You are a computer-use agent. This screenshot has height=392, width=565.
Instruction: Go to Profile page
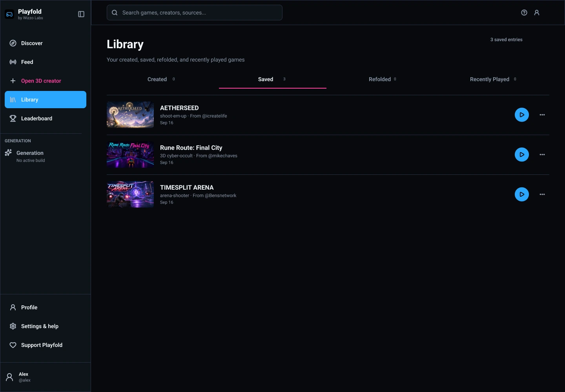pos(46,307)
